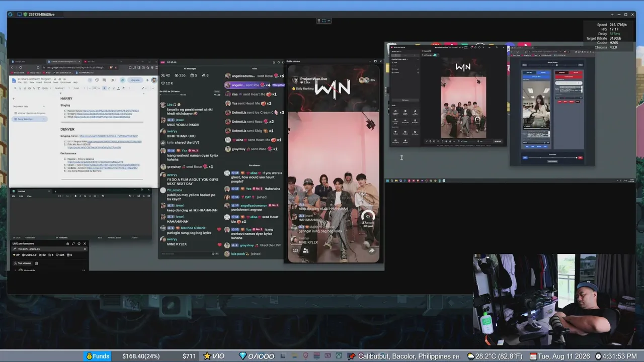Go back in the Docs browser window

pos(12,67)
